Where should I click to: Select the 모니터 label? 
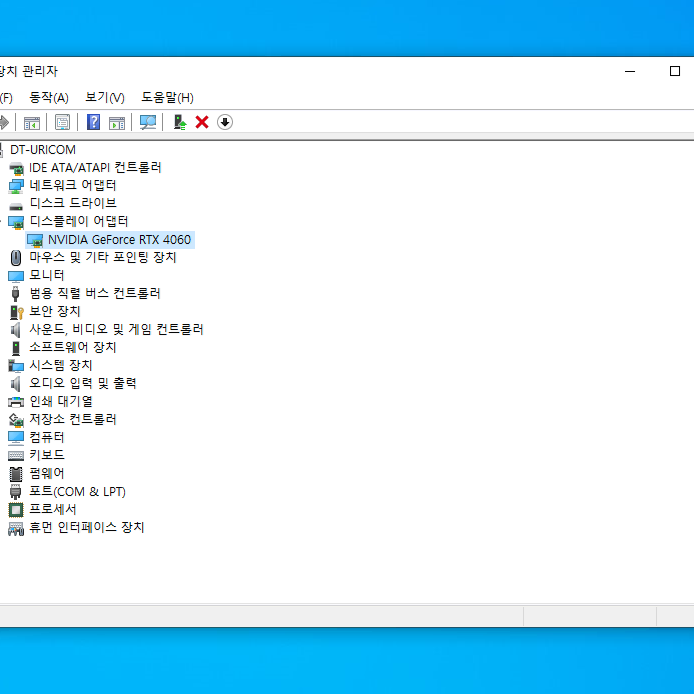[x=47, y=275]
